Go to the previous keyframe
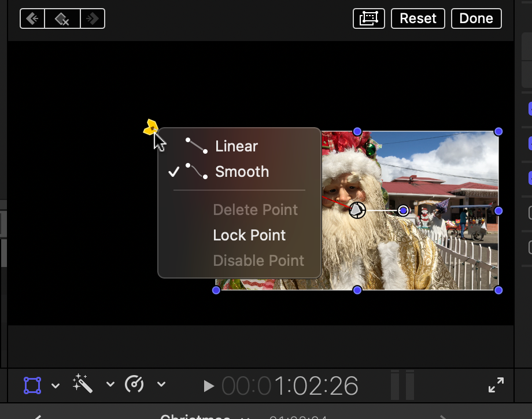The width and height of the screenshot is (532, 419). tap(32, 19)
